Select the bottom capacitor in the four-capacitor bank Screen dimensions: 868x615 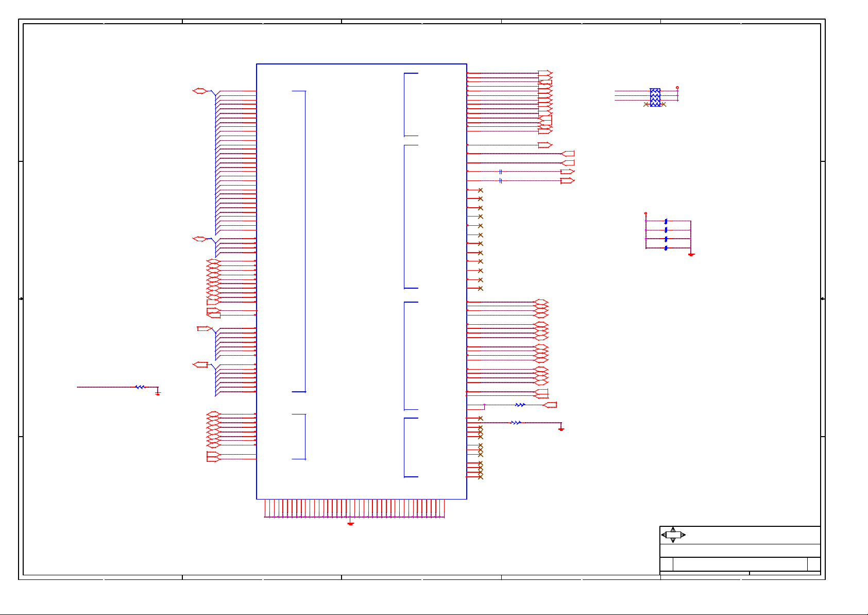click(x=666, y=248)
